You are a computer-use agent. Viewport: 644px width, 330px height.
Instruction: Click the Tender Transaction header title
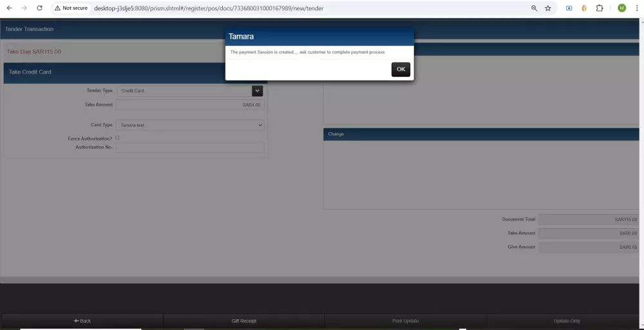(x=29, y=29)
